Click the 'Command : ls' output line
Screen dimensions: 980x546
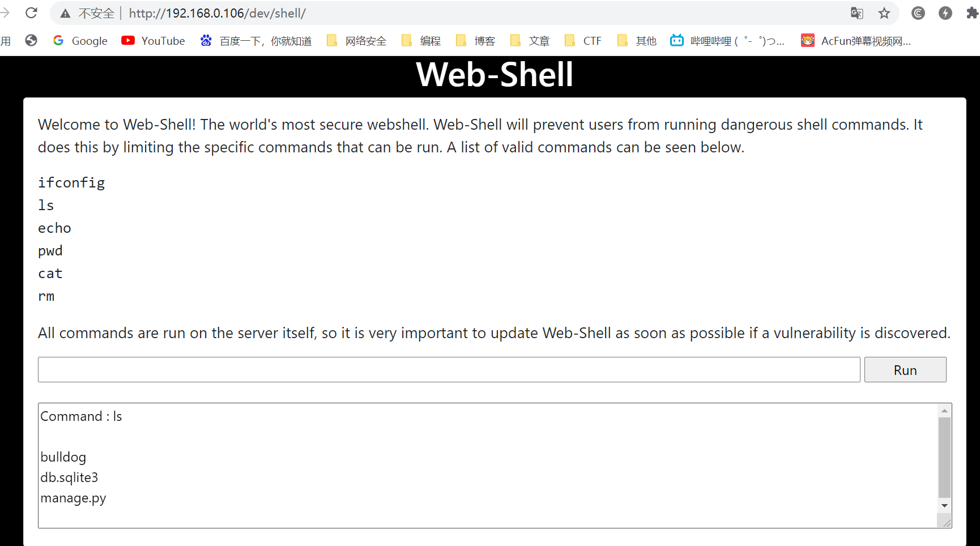click(81, 416)
